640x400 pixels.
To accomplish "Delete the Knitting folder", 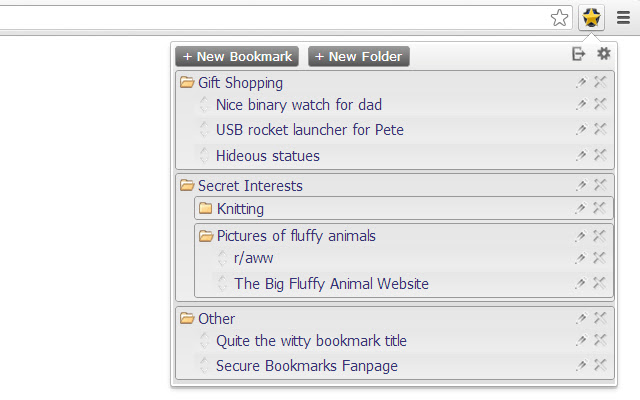I will 600,208.
